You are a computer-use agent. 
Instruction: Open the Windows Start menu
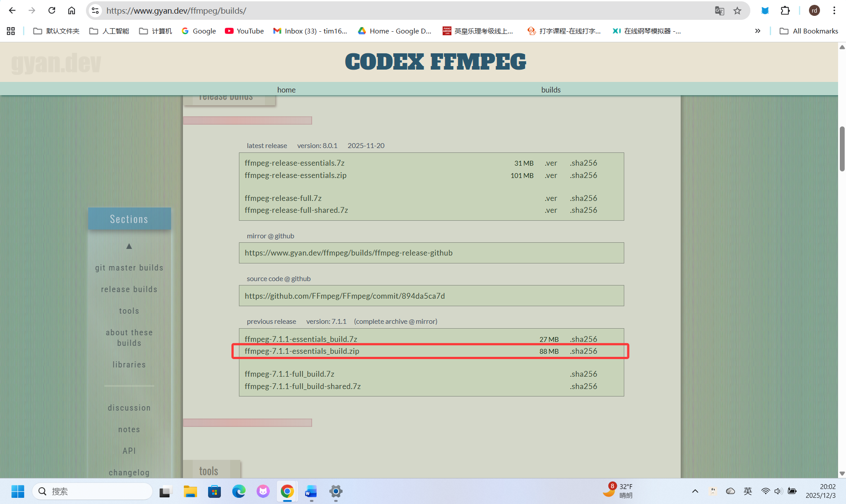click(x=18, y=491)
